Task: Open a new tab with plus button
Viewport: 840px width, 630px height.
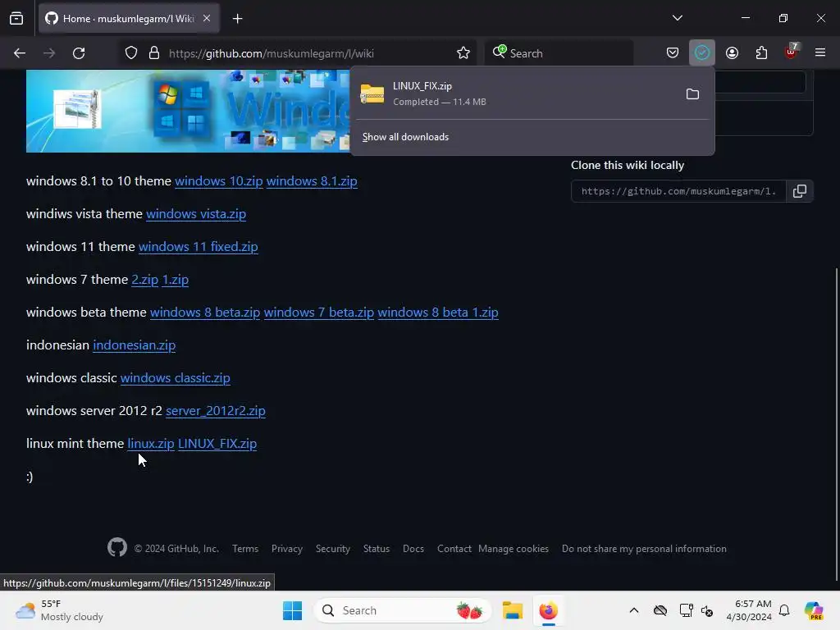Action: pos(237,19)
